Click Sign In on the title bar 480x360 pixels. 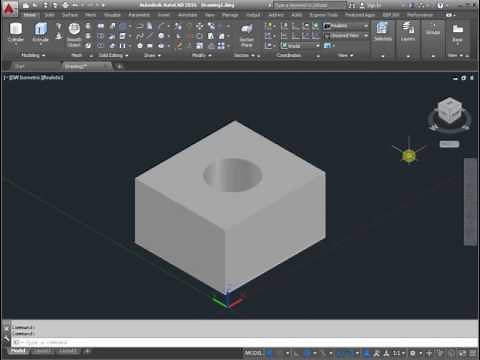click(370, 5)
